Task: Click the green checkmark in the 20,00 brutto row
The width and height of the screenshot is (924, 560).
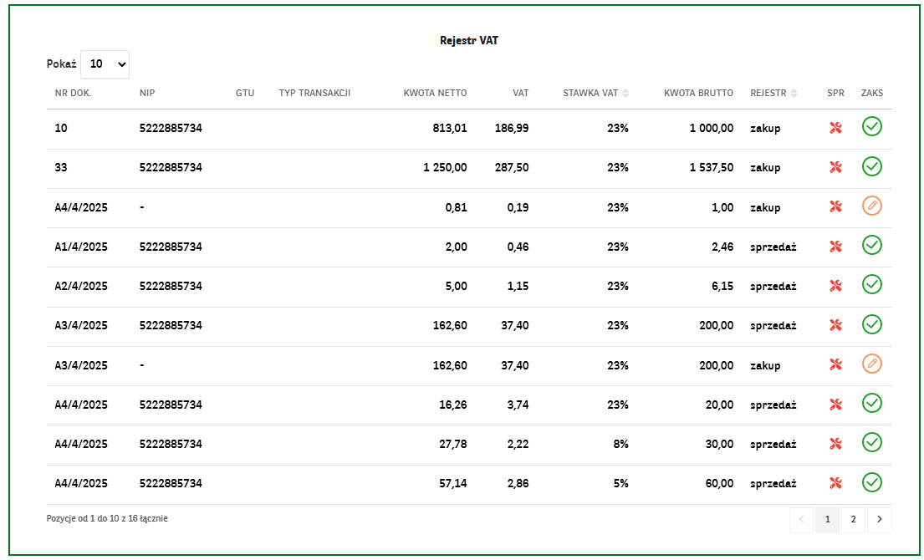Action: coord(871,404)
